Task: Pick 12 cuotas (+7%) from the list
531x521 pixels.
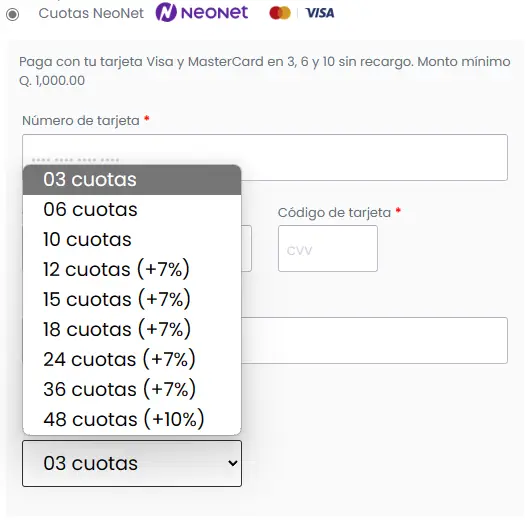Action: pos(132,269)
